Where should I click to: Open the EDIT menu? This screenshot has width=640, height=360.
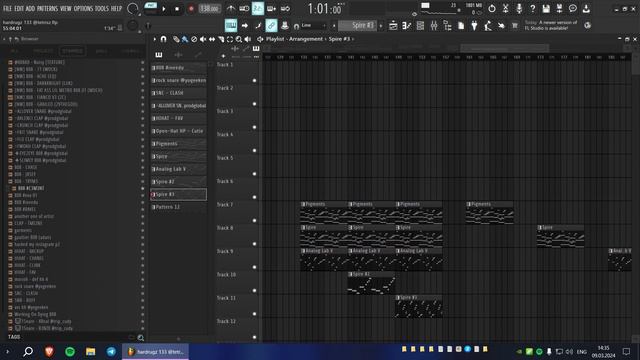click(19, 8)
